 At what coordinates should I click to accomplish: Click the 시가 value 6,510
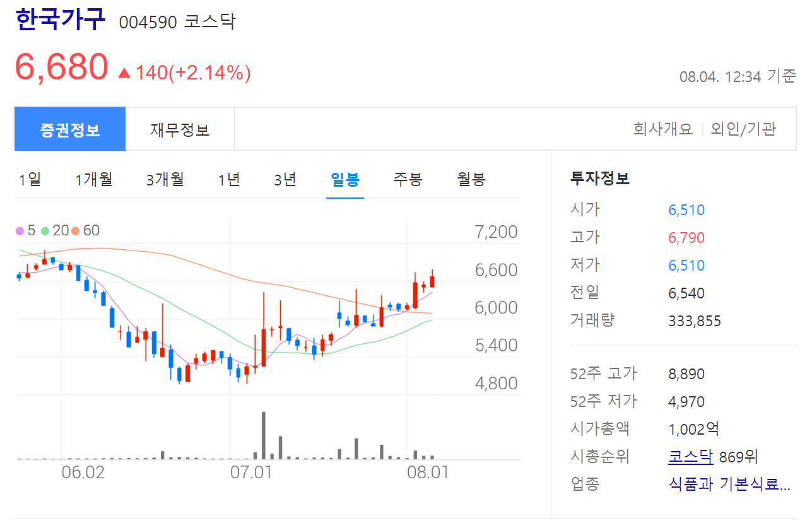(686, 209)
